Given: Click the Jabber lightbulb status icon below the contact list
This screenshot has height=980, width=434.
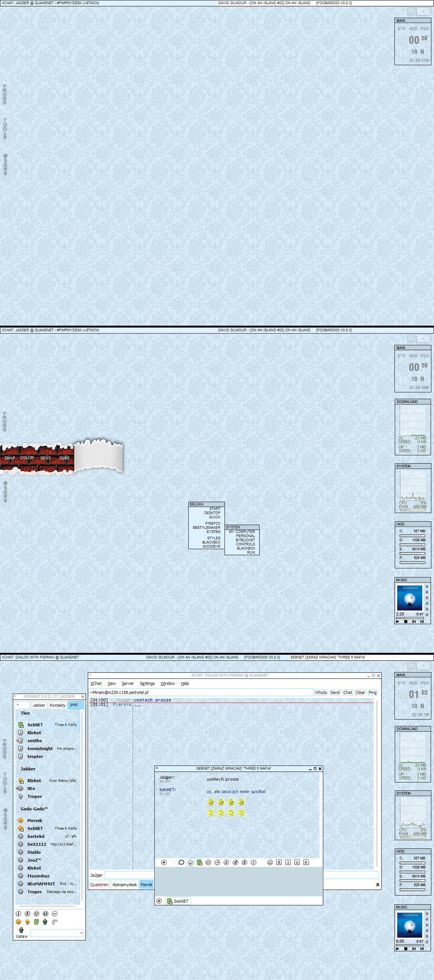Looking at the screenshot, I should [28, 922].
